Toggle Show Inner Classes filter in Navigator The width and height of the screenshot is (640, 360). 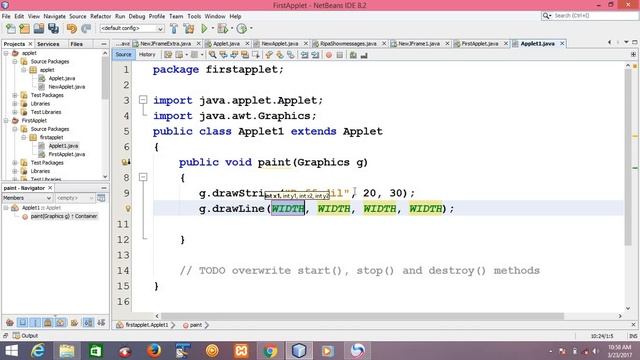click(61, 323)
